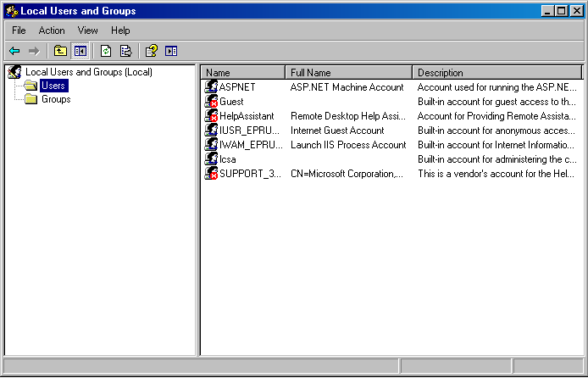This screenshot has width=588, height=378.
Task: Open the Action menu
Action: tap(52, 31)
